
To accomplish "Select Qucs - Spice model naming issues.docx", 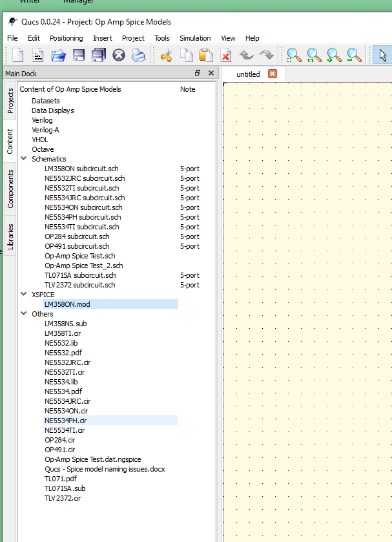I will coord(105,468).
